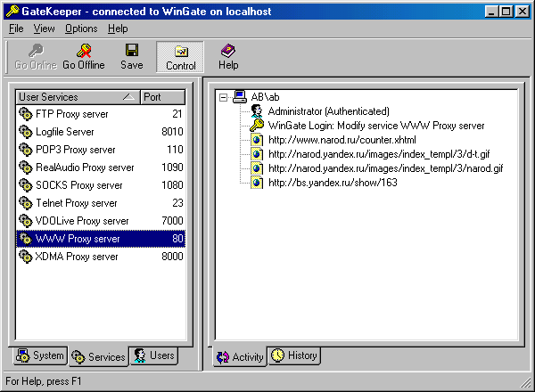Open the View menu

[x=44, y=29]
